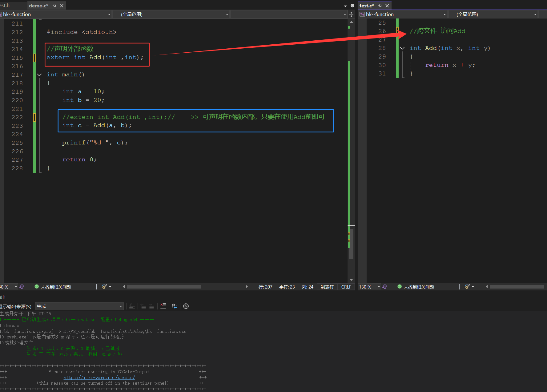
Task: Click demo.c horizontal scrollbar right arrow
Action: pyautogui.click(x=247, y=287)
